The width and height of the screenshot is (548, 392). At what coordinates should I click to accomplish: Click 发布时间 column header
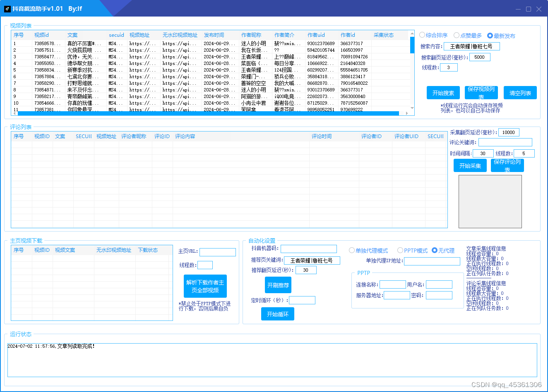coord(214,35)
